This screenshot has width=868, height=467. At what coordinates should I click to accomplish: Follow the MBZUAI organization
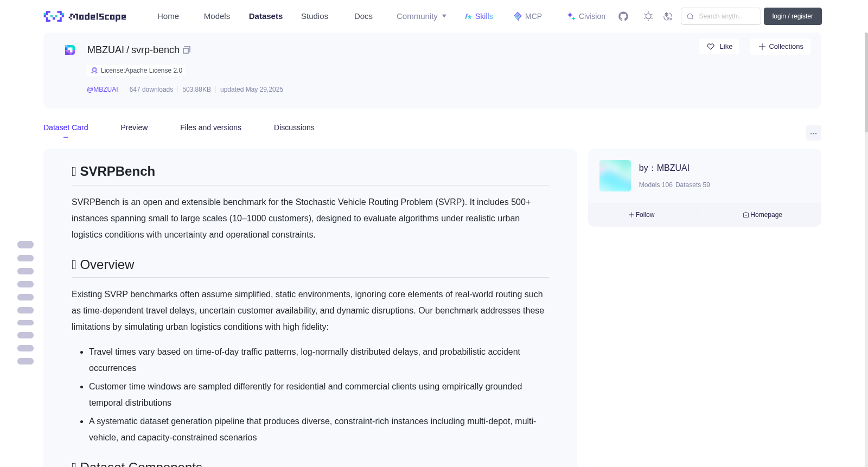click(642, 215)
